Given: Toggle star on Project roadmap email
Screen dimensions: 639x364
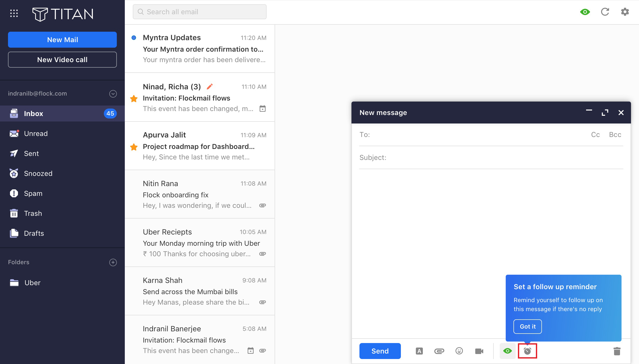Looking at the screenshot, I should 134,147.
